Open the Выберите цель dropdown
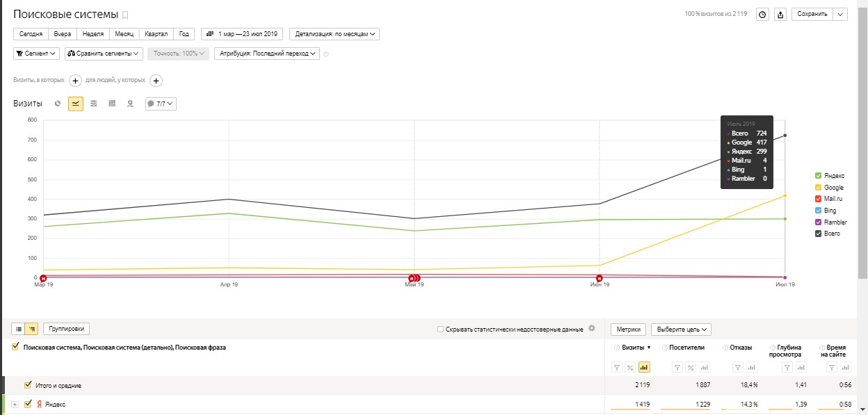The width and height of the screenshot is (868, 415). 681,329
